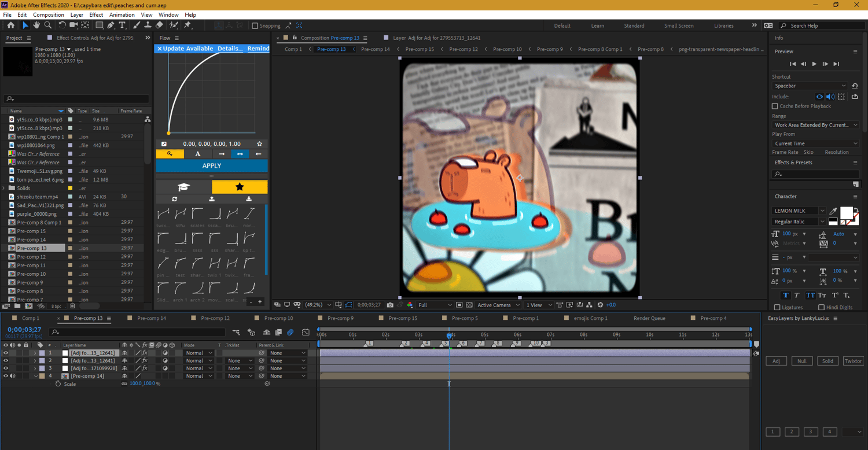Select the Eraser tool
Image resolution: width=868 pixels, height=450 pixels.
pyautogui.click(x=159, y=25)
